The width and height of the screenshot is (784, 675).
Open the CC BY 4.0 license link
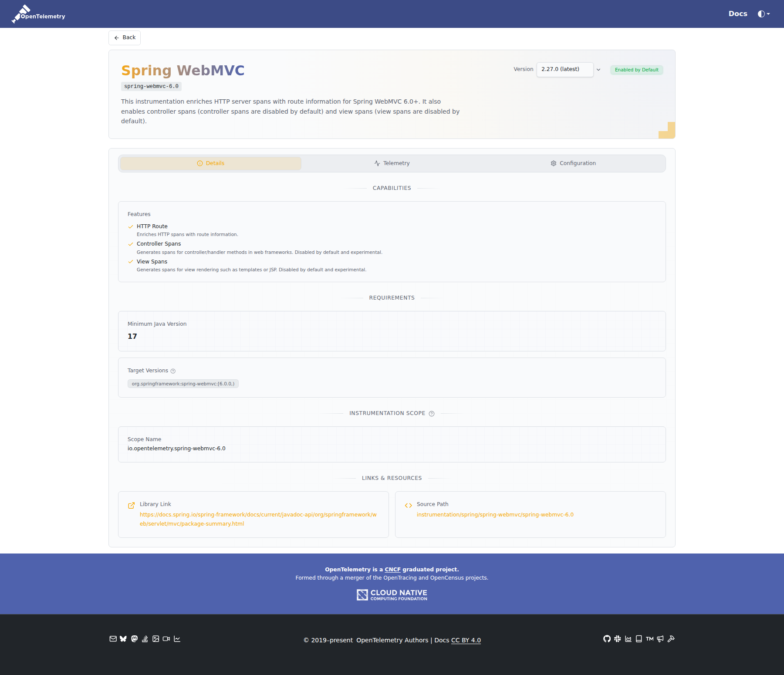pyautogui.click(x=466, y=640)
